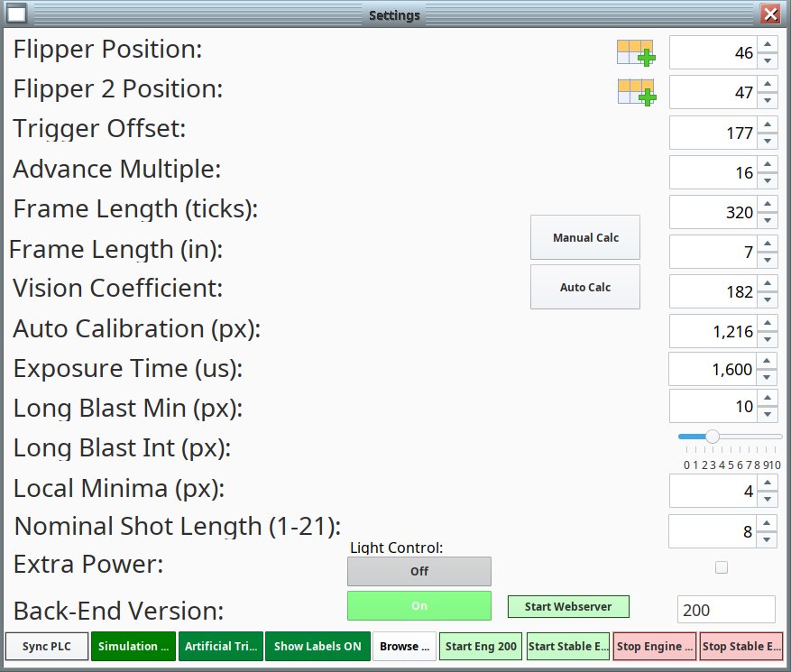
Task: Toggle the Simulation button
Action: pyautogui.click(x=133, y=646)
